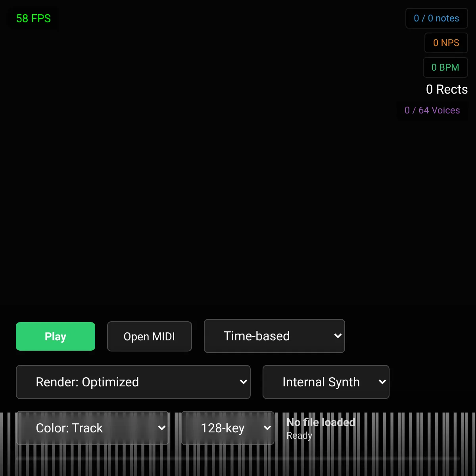Click the green FPS counter
476x476 pixels.
point(33,19)
